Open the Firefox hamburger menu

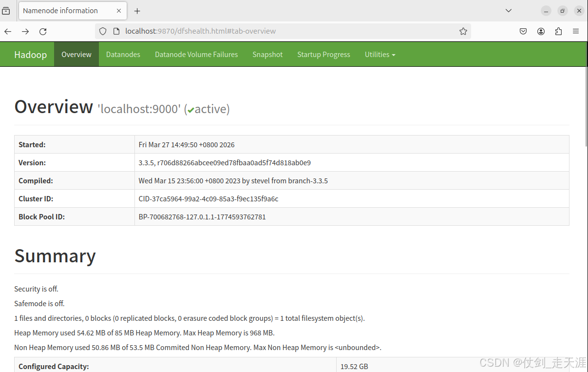576,31
